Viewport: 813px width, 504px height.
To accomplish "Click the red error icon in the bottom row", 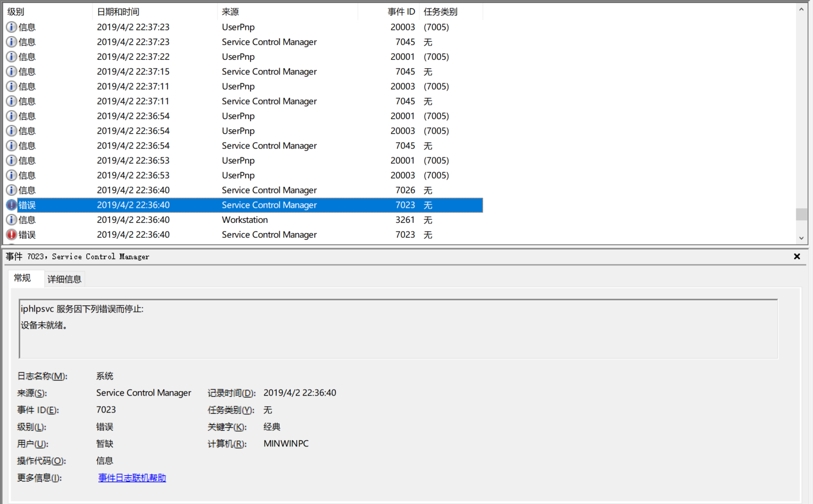I will pos(11,235).
